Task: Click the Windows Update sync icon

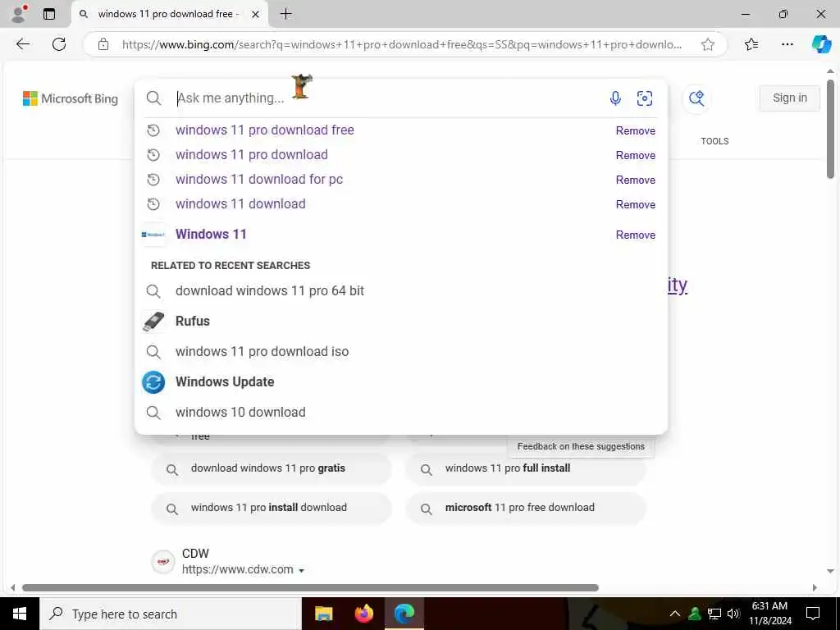Action: (x=153, y=382)
